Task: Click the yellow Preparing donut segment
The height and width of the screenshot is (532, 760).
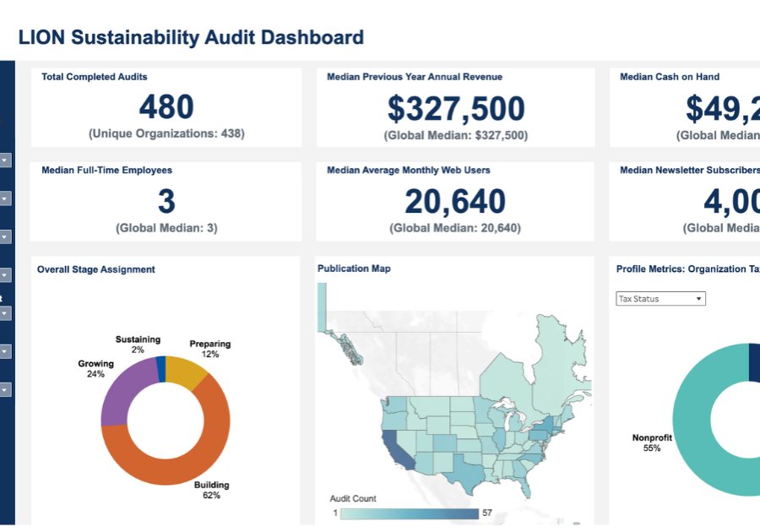Action: pyautogui.click(x=185, y=372)
